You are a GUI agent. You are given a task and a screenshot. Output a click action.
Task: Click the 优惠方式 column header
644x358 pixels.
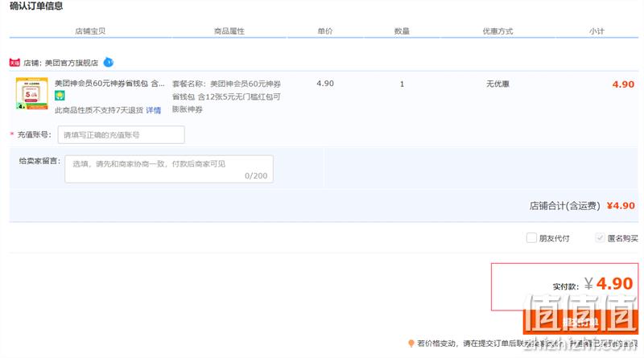tap(497, 31)
